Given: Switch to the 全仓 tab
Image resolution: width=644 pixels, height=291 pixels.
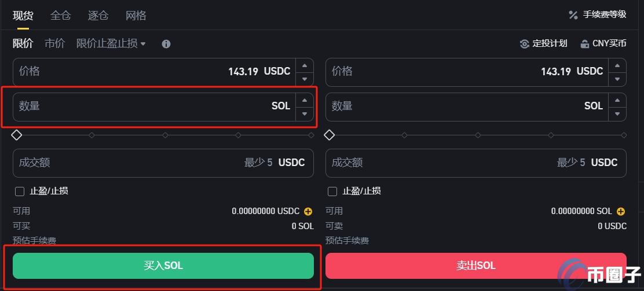Looking at the screenshot, I should tap(60, 16).
